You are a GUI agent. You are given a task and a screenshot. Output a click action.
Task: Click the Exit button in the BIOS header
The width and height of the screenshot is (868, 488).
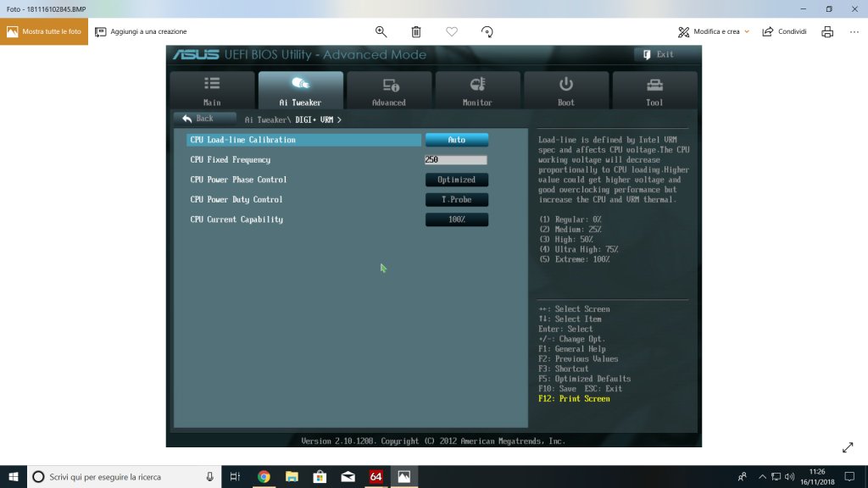tap(659, 54)
